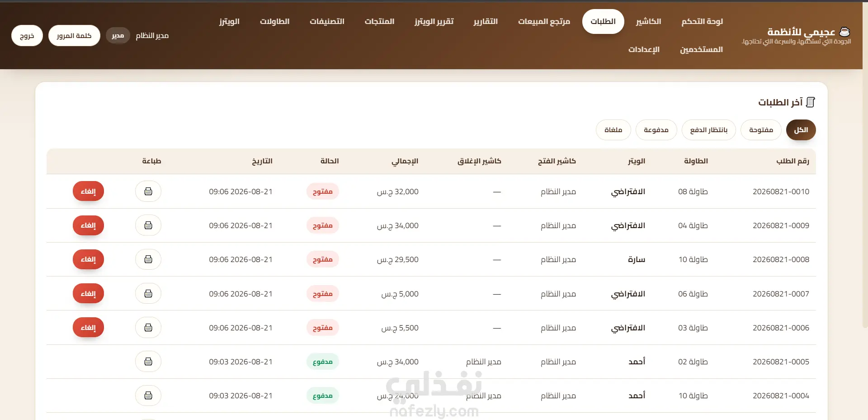Click the خروج logout button

pos(27,36)
